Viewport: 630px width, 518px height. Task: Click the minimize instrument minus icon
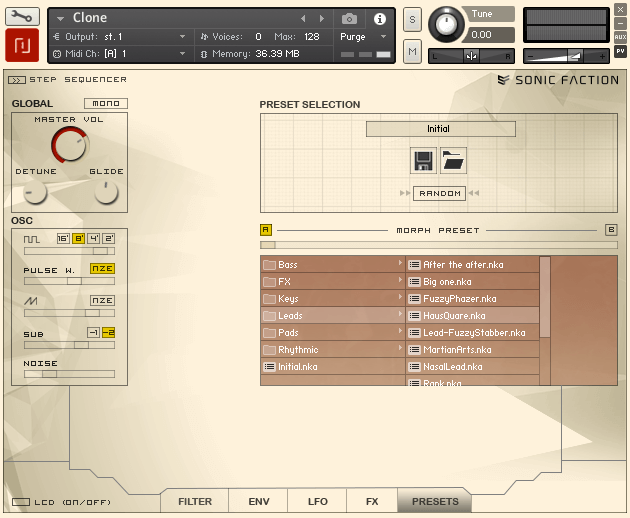(620, 23)
